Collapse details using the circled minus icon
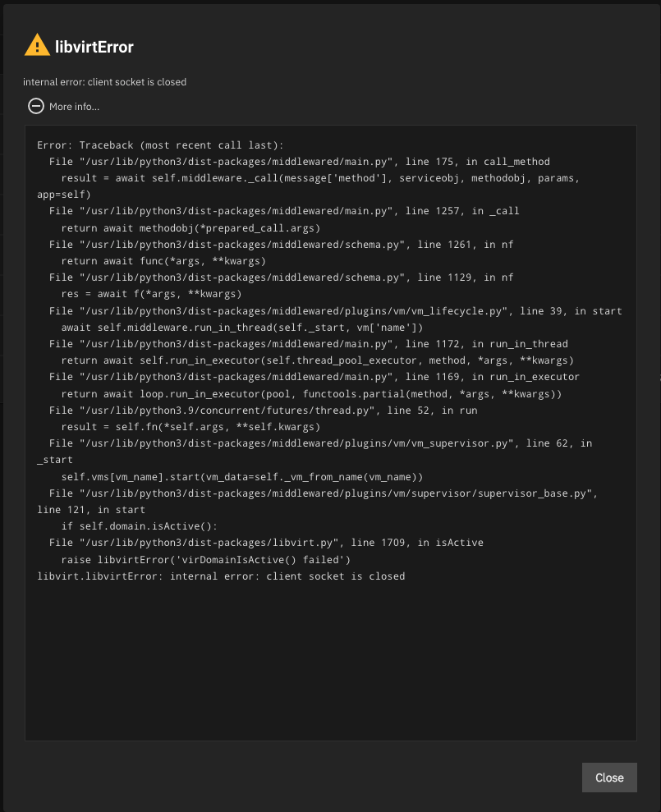661x812 pixels. coord(36,106)
